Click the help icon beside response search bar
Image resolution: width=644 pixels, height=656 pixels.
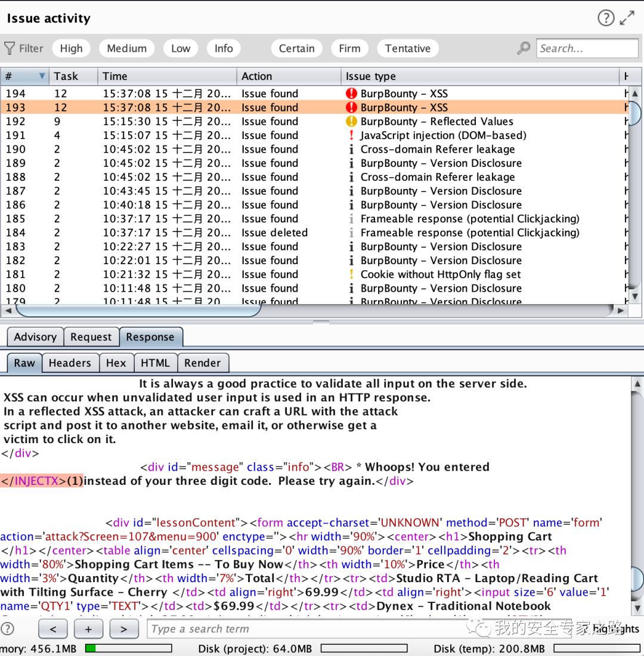tap(8, 629)
